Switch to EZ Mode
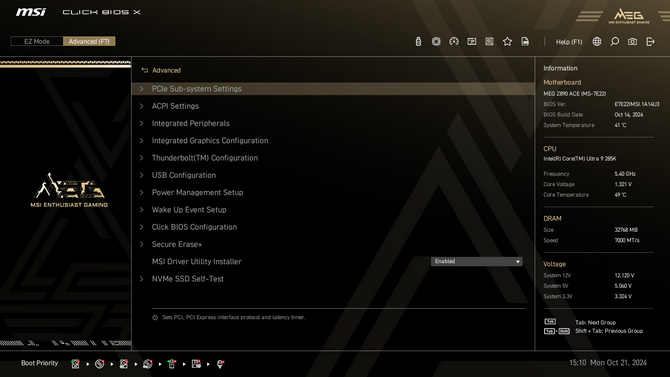The height and width of the screenshot is (377, 670). point(37,41)
